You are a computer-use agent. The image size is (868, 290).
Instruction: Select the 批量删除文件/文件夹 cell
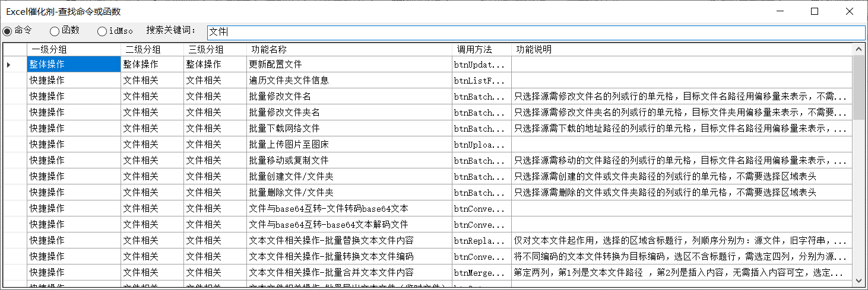point(350,192)
